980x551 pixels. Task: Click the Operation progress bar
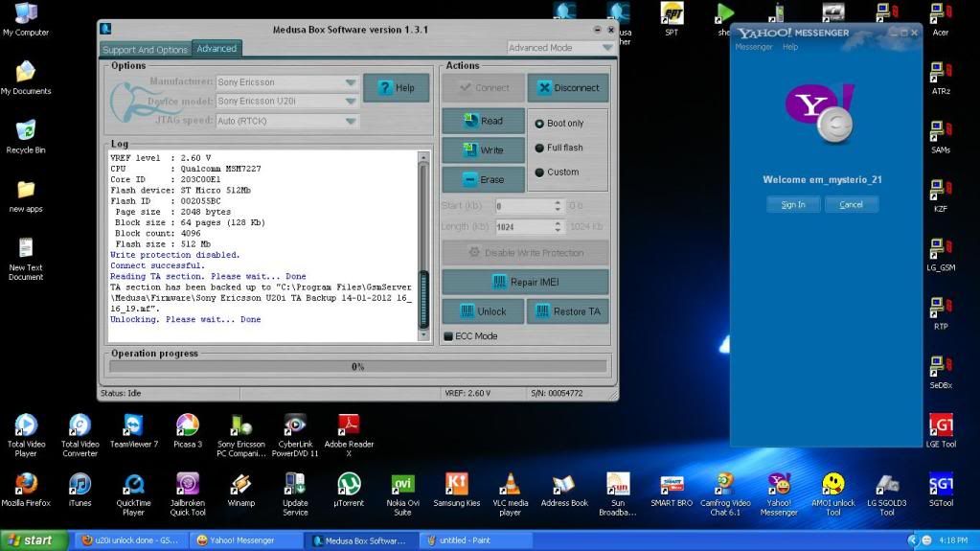[x=357, y=366]
